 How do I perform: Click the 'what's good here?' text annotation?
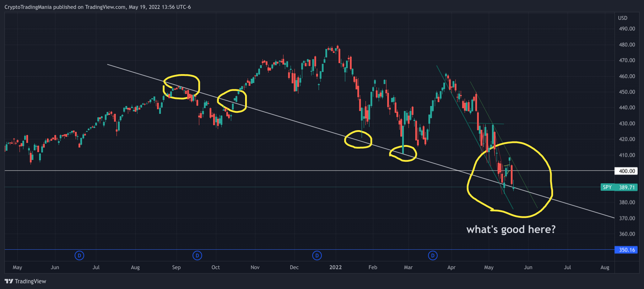pos(511,229)
